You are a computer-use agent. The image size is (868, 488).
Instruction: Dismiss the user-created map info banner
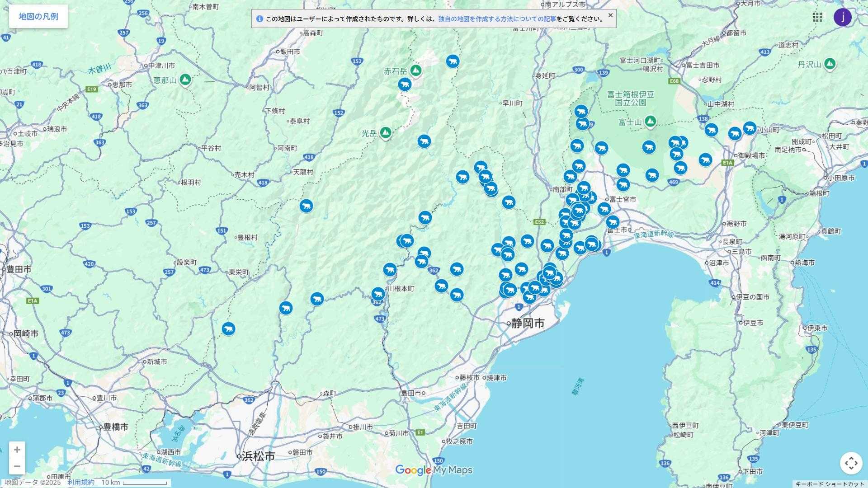tap(610, 15)
